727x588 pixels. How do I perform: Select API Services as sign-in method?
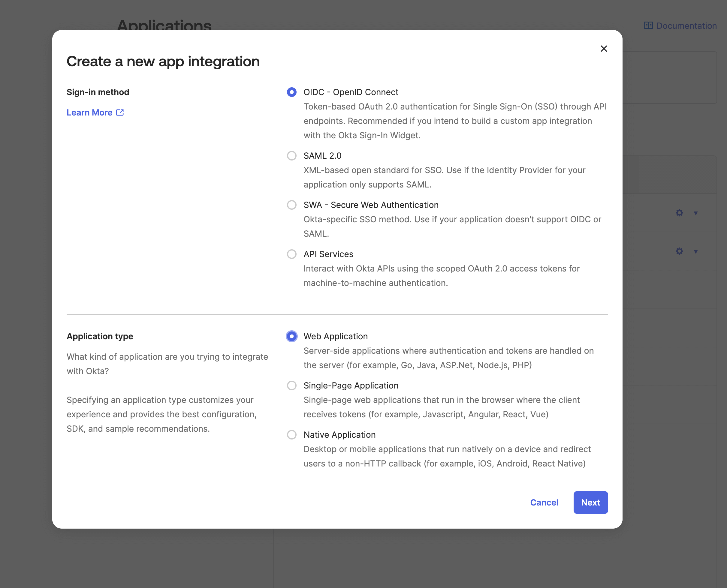point(291,254)
